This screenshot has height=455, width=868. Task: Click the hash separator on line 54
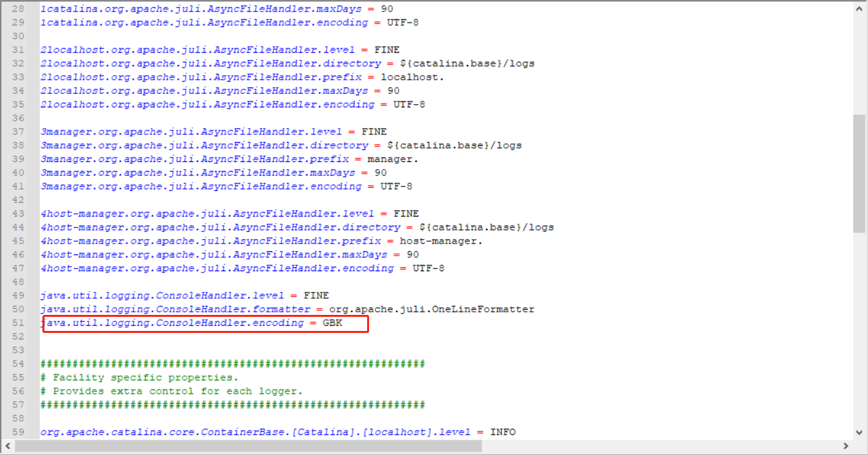tap(233, 364)
